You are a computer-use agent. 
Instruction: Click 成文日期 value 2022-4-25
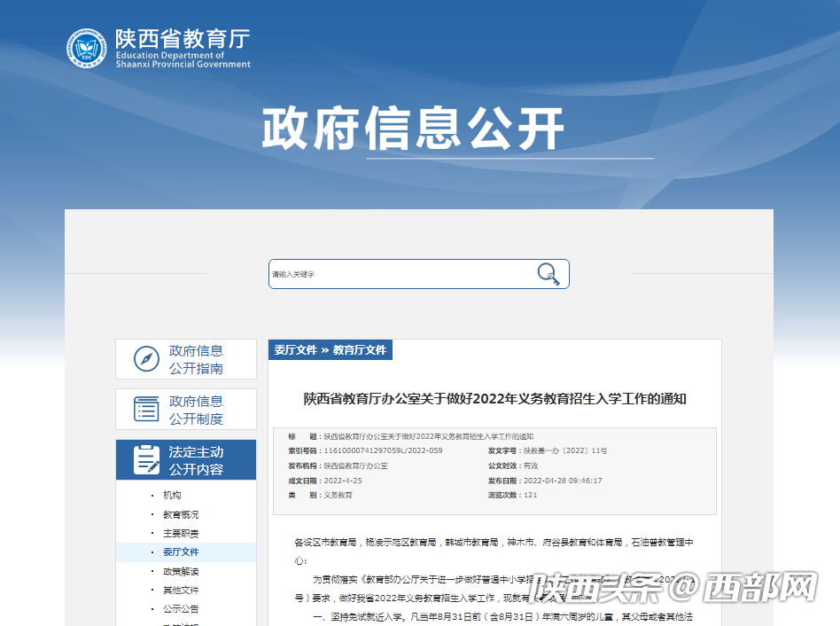tap(343, 481)
